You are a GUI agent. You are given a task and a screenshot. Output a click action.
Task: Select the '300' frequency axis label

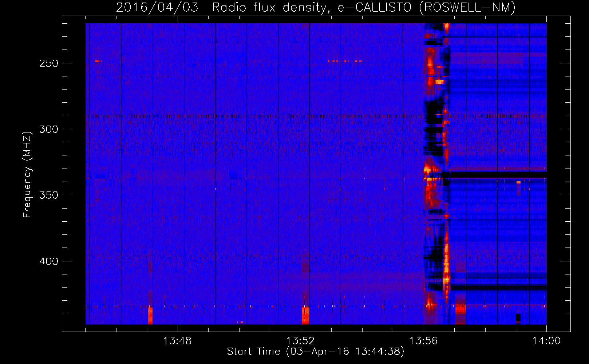pos(49,129)
